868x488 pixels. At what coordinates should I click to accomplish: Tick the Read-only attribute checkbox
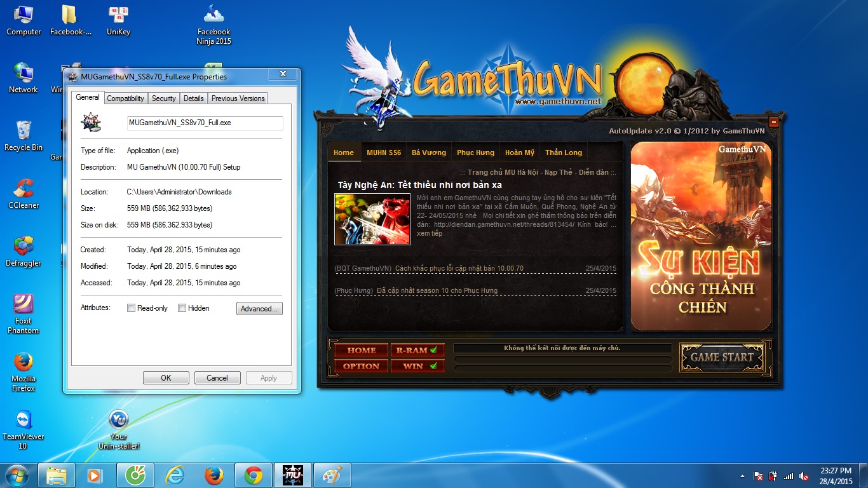point(131,308)
